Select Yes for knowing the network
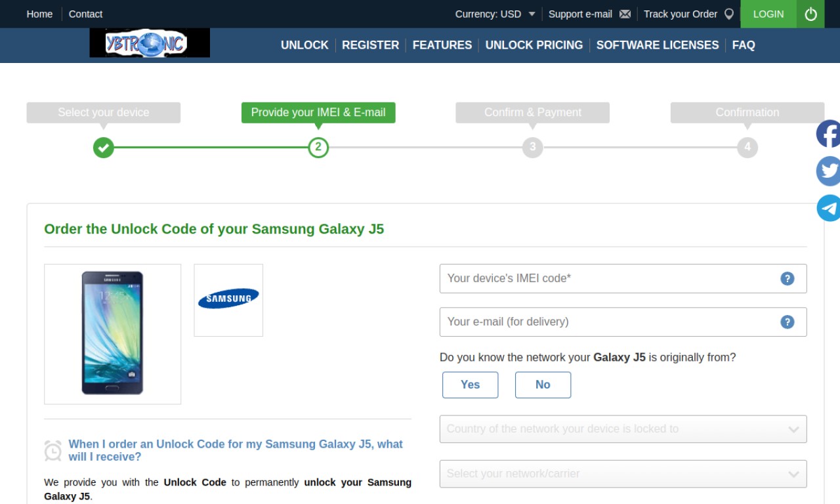 [470, 385]
